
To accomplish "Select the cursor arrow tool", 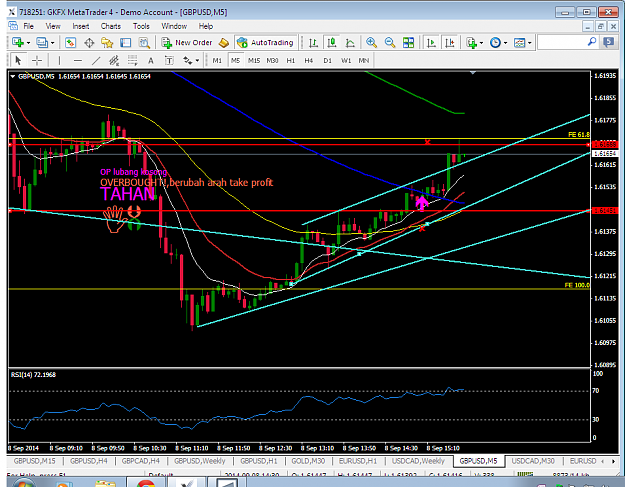I will pyautogui.click(x=18, y=61).
